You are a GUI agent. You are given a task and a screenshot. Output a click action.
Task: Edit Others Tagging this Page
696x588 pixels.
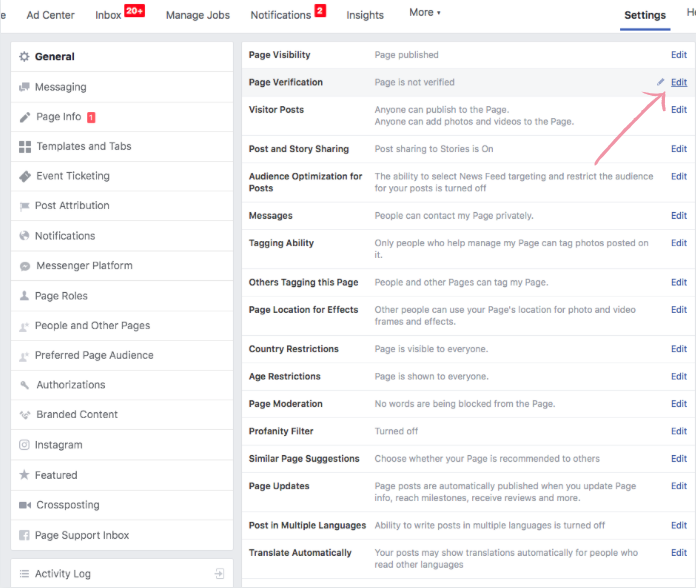click(x=679, y=282)
